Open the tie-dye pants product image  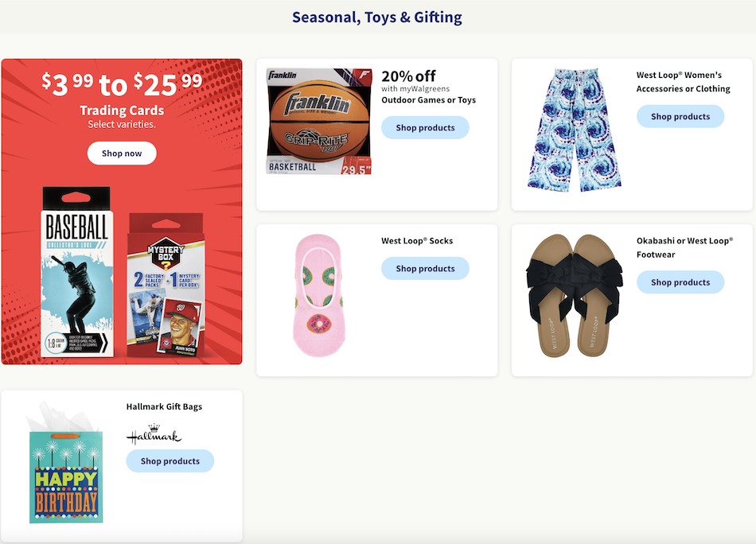pyautogui.click(x=574, y=130)
